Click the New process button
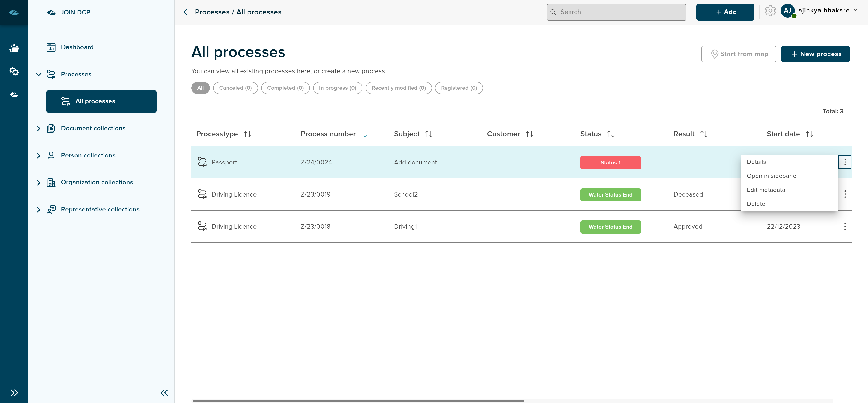The height and width of the screenshot is (403, 868). pos(815,54)
